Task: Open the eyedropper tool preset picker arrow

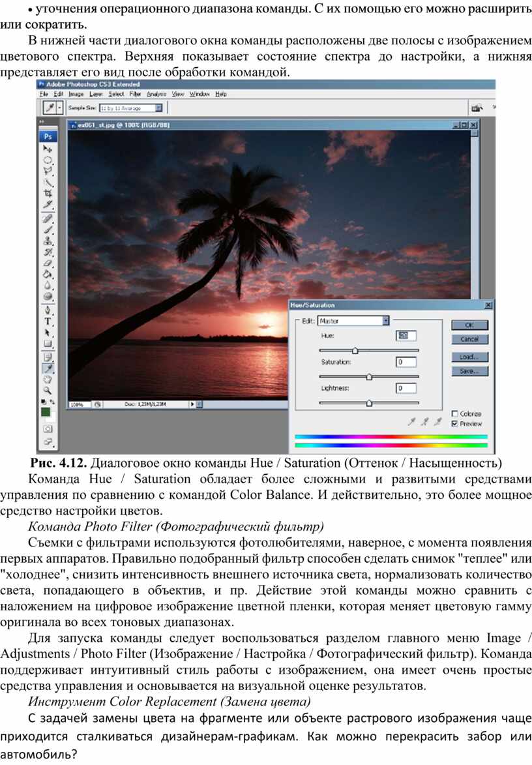Action: pyautogui.click(x=60, y=108)
